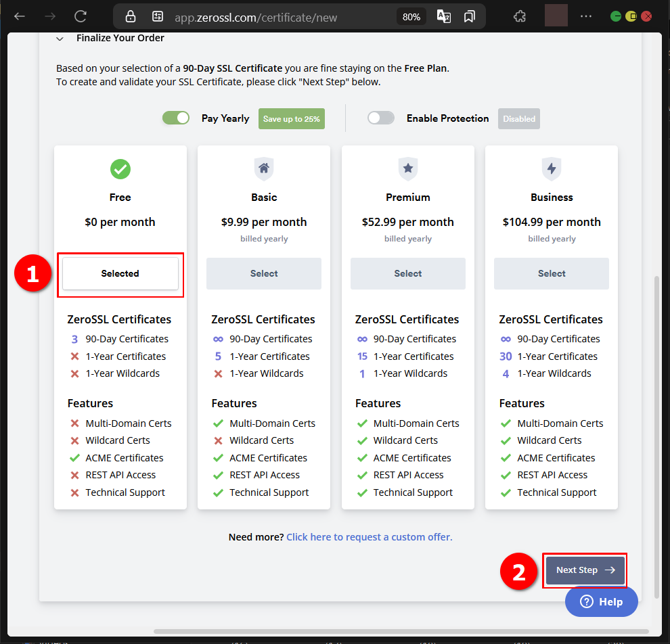The height and width of the screenshot is (644, 670).
Task: Click the Premium plan star shield icon
Action: click(408, 168)
